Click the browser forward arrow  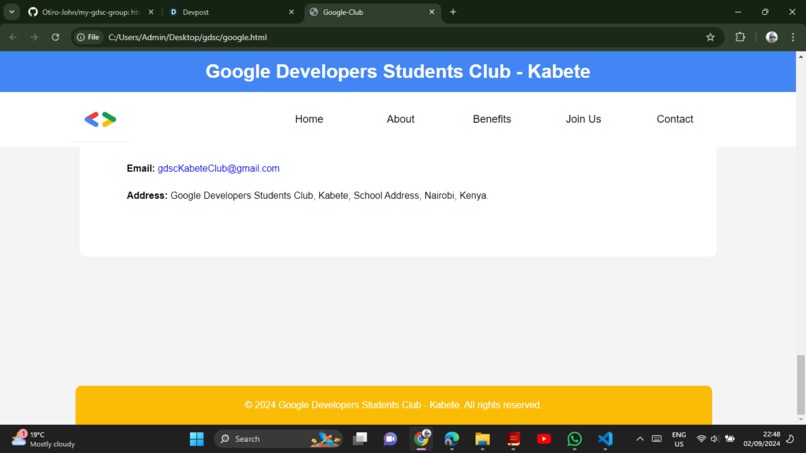click(x=34, y=37)
